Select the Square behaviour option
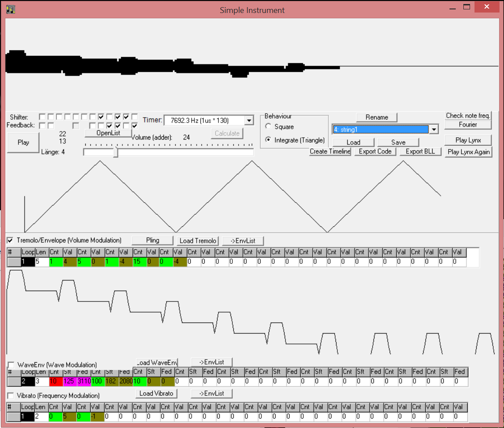 tap(269, 127)
